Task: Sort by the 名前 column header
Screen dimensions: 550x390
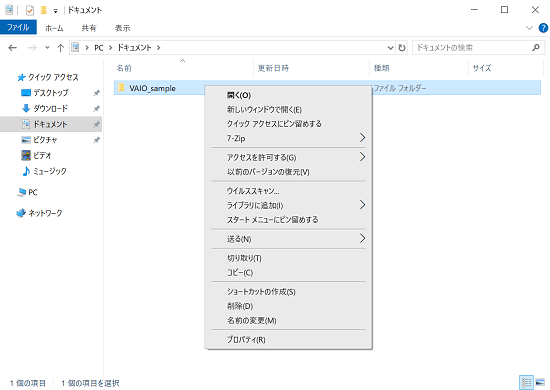Action: (x=183, y=68)
